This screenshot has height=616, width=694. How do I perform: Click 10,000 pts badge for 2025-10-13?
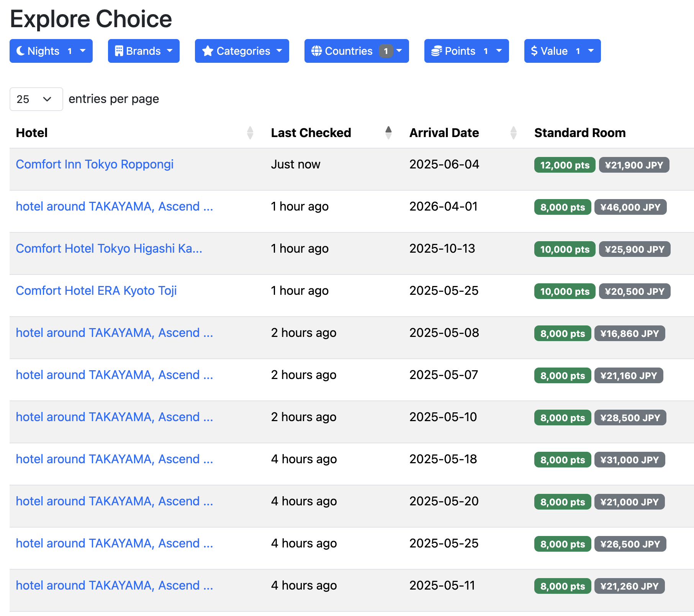point(565,249)
